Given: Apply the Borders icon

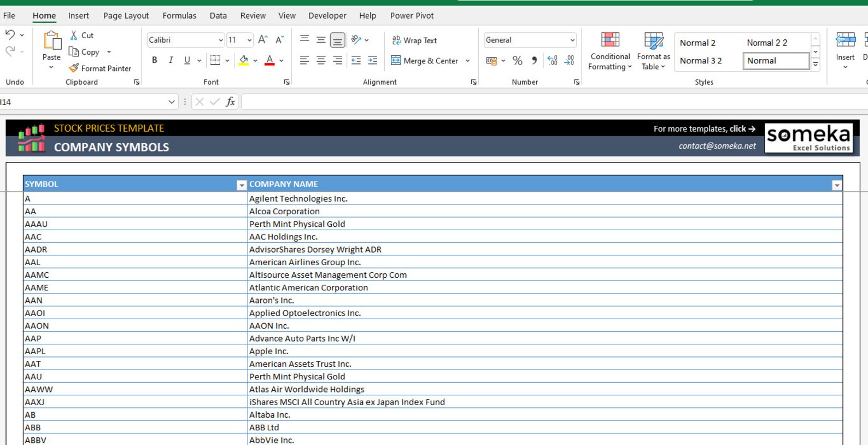Looking at the screenshot, I should coord(215,61).
